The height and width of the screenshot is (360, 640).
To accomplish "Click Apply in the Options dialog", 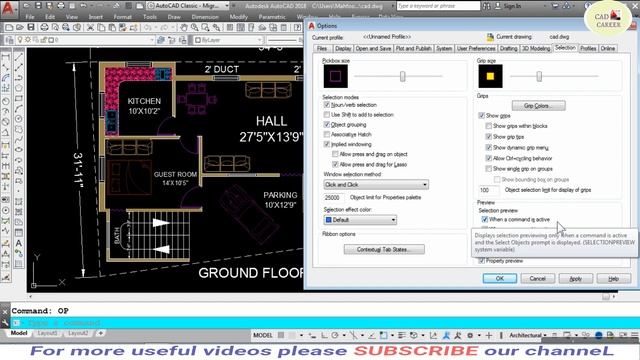I will pyautogui.click(x=576, y=278).
